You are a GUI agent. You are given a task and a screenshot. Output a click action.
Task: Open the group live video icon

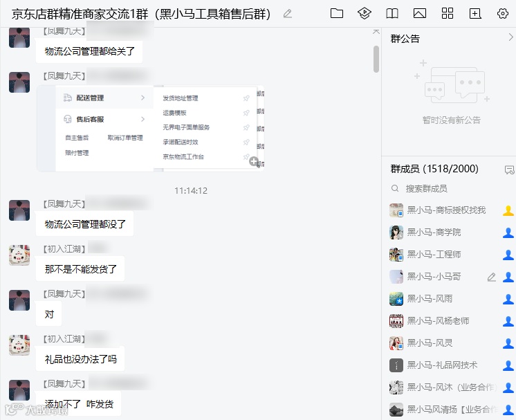tap(365, 14)
